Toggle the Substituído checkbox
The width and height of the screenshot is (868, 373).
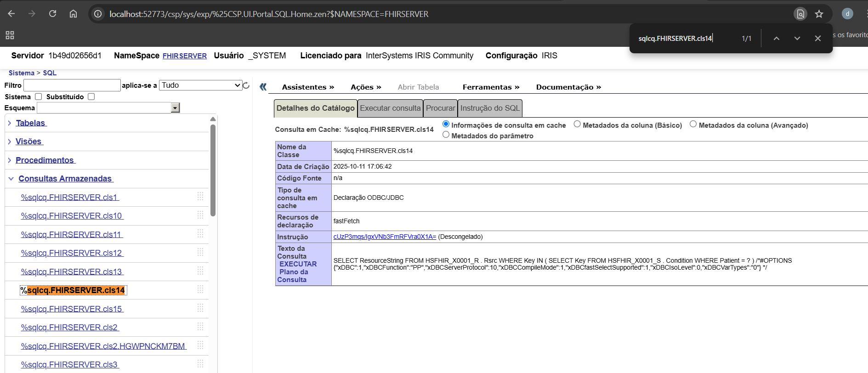click(91, 96)
